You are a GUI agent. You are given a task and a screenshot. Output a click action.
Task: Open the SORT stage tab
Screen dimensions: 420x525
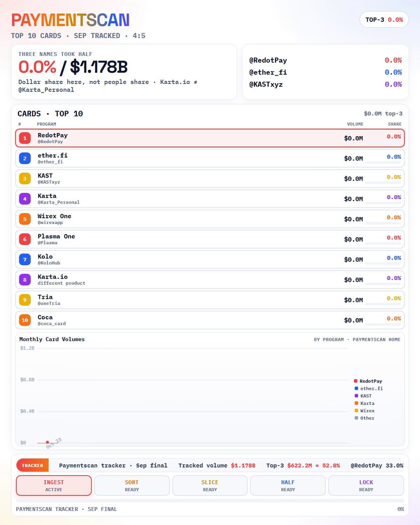pyautogui.click(x=132, y=486)
